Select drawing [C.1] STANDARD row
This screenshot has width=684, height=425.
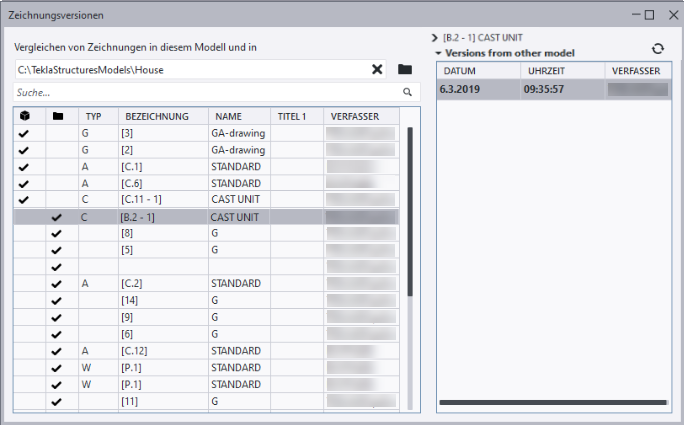tap(206, 167)
